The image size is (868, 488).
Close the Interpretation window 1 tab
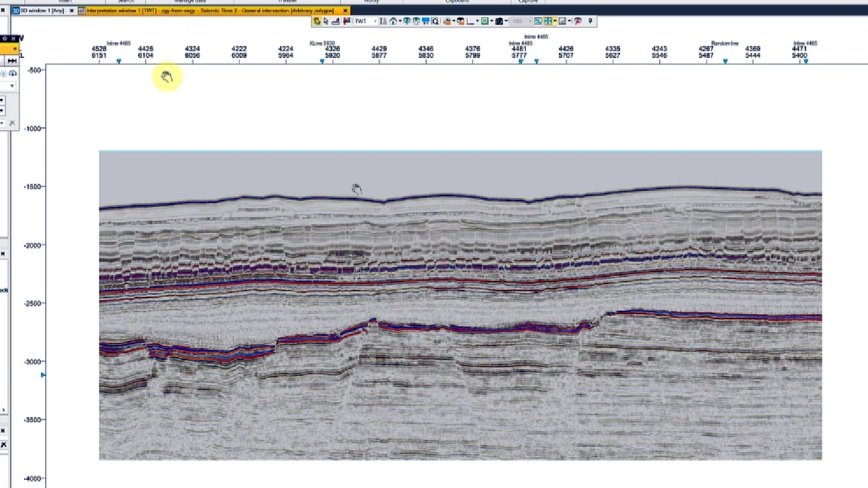(x=346, y=11)
